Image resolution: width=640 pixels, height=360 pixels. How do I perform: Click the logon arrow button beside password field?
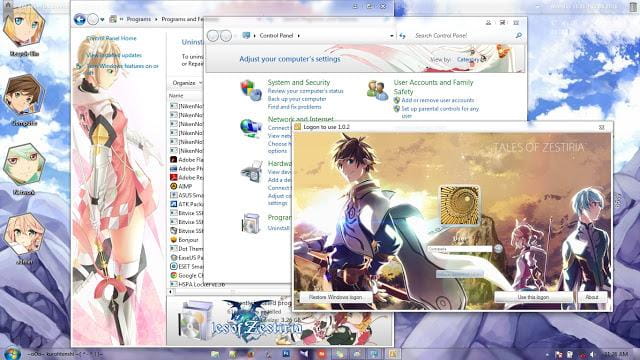point(498,249)
